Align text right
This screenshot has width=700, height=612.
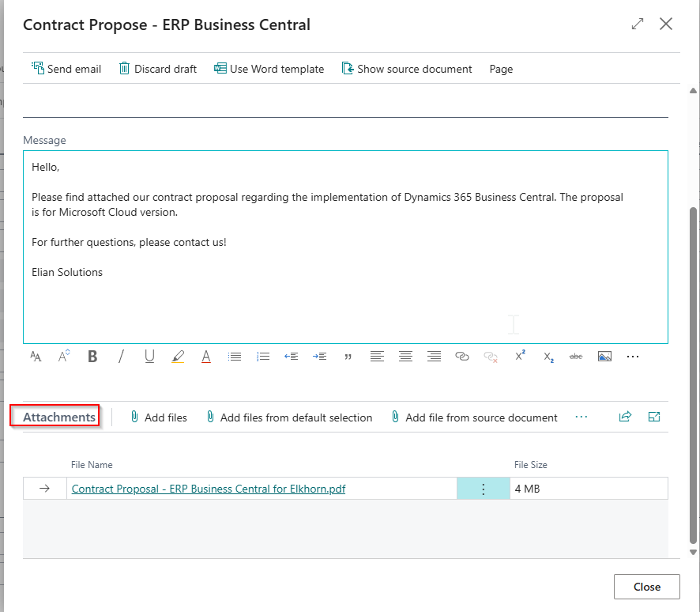[434, 357]
